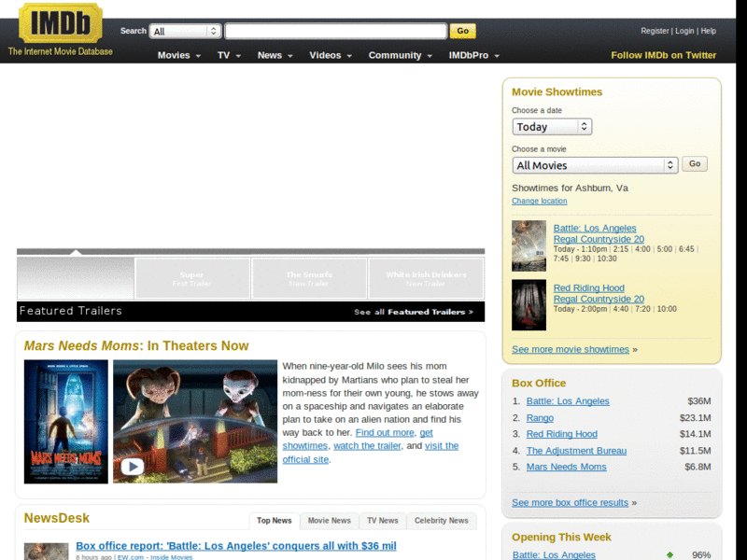Open the Login link

click(x=684, y=31)
